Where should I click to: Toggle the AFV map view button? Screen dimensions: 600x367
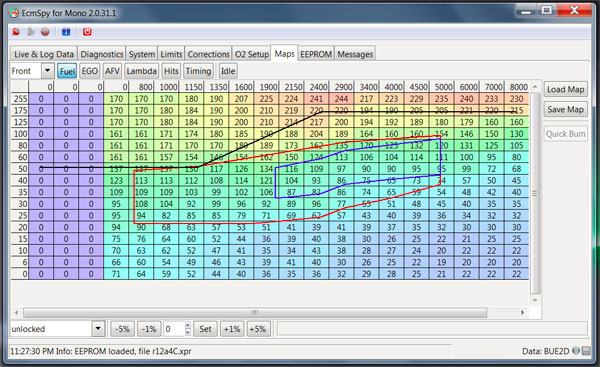[x=112, y=71]
